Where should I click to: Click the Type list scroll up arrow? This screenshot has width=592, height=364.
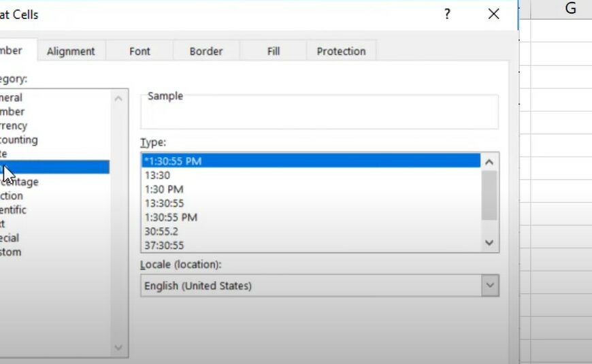(489, 162)
